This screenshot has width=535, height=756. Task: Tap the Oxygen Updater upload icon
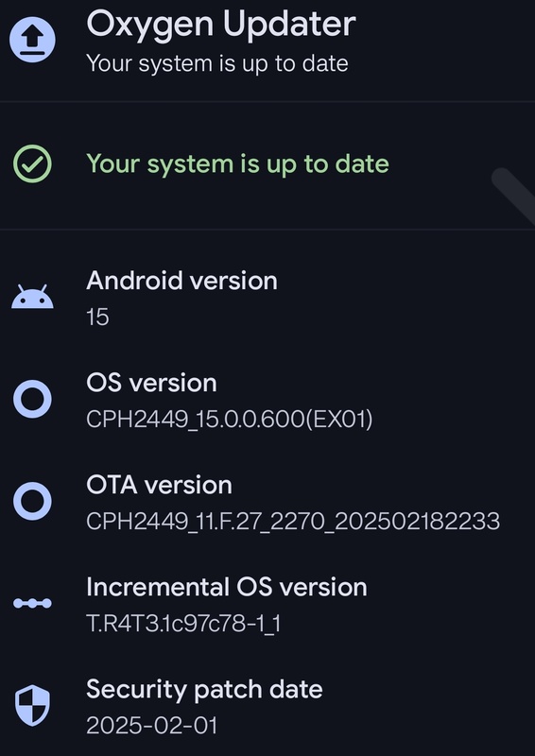click(32, 40)
